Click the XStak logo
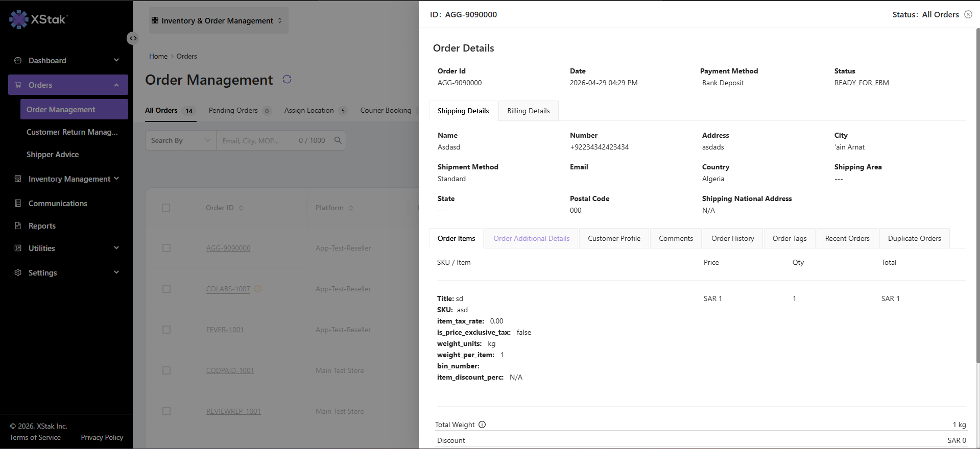Viewport: 980px width, 449px height. (x=38, y=19)
